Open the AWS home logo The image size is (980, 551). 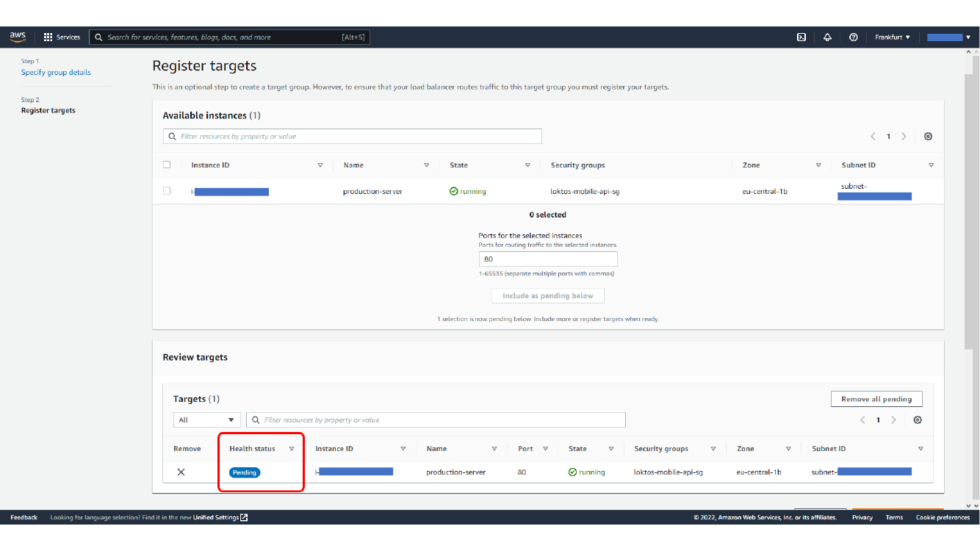click(x=18, y=37)
